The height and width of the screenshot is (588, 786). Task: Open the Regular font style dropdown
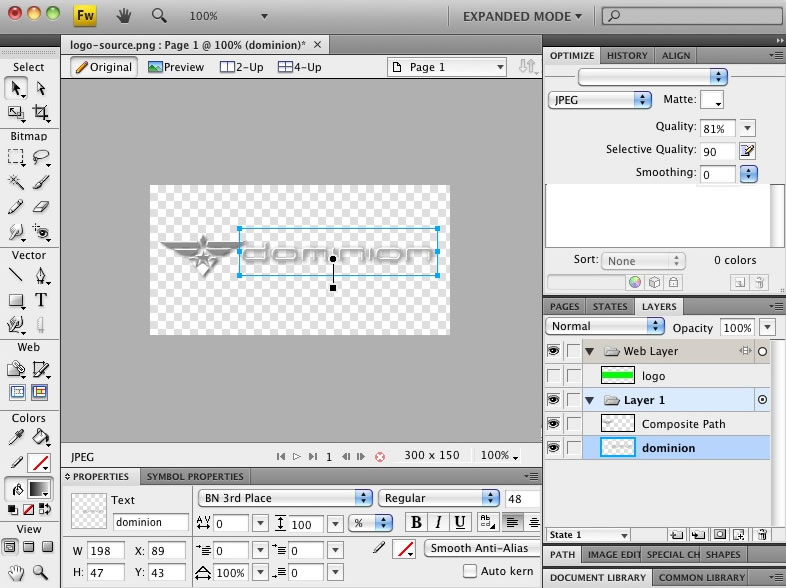pyautogui.click(x=439, y=498)
